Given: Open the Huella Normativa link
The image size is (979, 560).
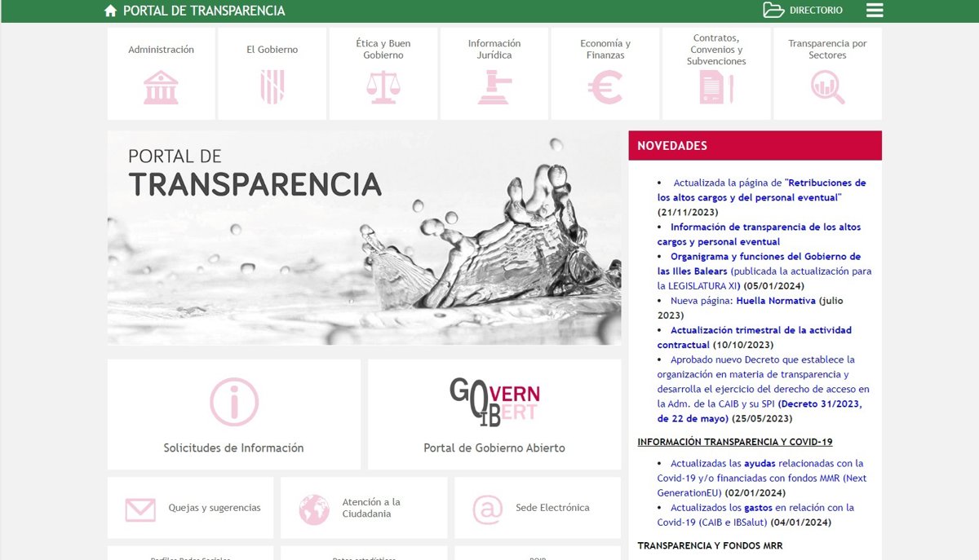Looking at the screenshot, I should [775, 301].
